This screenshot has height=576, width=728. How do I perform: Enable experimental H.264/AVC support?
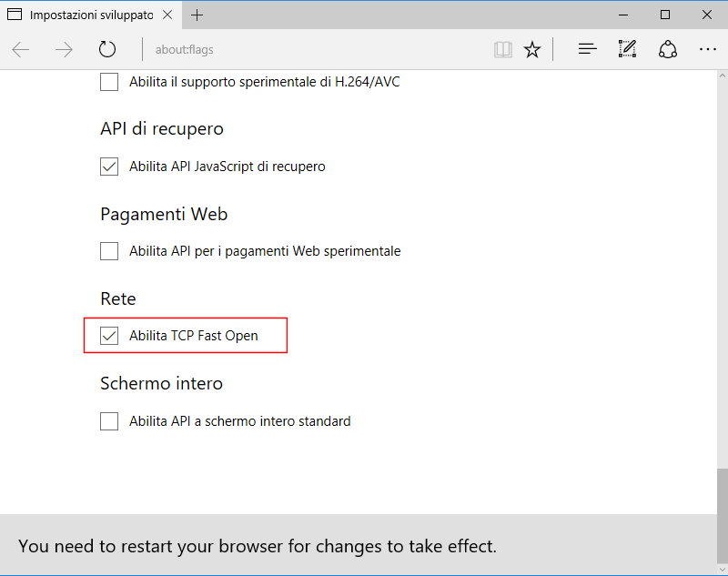(x=108, y=81)
